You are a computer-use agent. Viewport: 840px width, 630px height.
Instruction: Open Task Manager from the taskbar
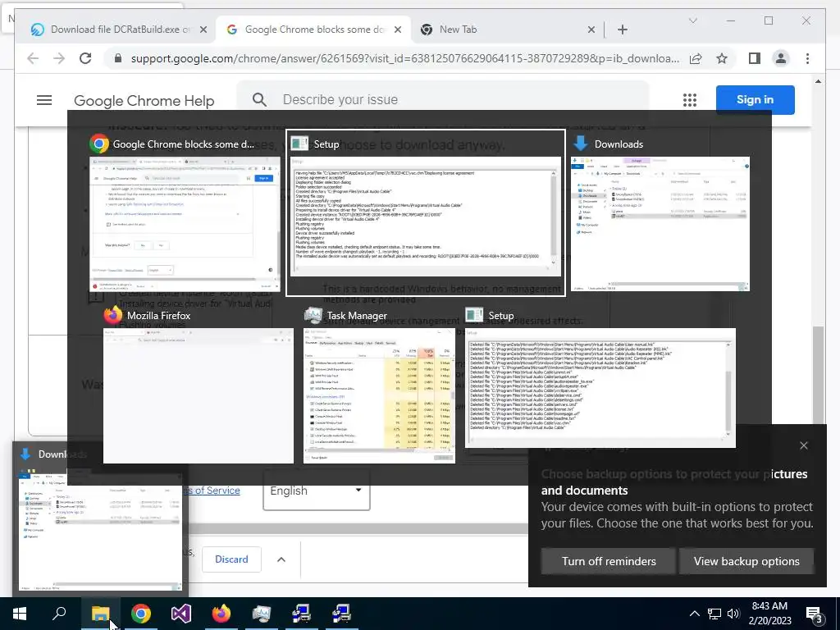(x=262, y=614)
